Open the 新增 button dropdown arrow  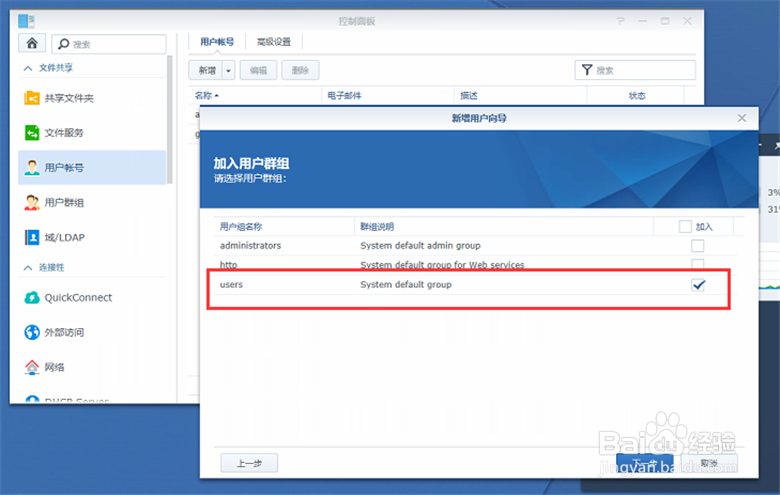coord(228,71)
